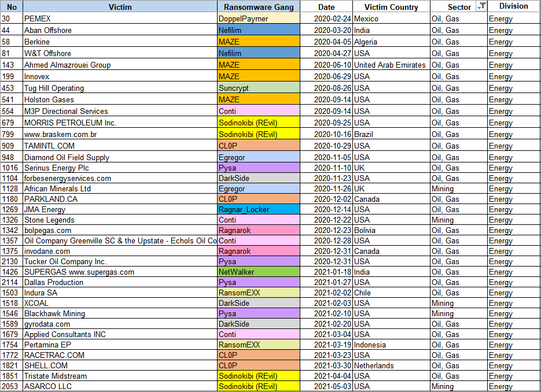Click African Minerals Ltd cell
The width and height of the screenshot is (541, 392).
coord(120,188)
